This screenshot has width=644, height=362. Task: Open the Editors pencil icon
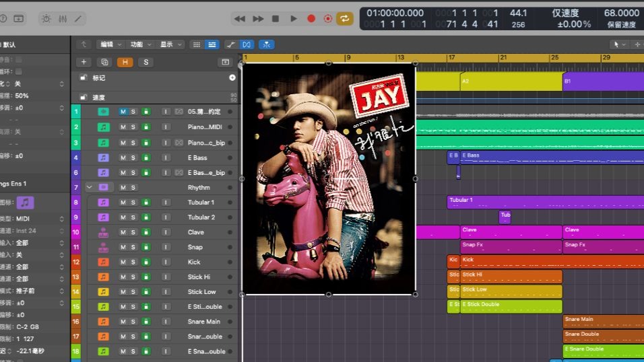[x=78, y=19]
